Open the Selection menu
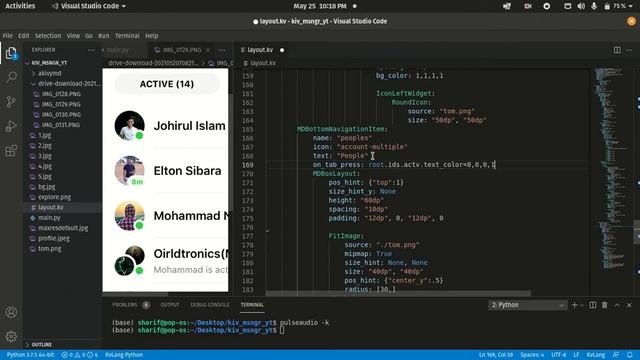This screenshot has width=640, height=360. point(48,36)
